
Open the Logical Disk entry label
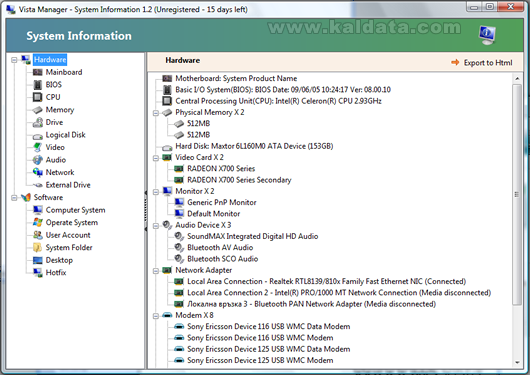(x=66, y=135)
